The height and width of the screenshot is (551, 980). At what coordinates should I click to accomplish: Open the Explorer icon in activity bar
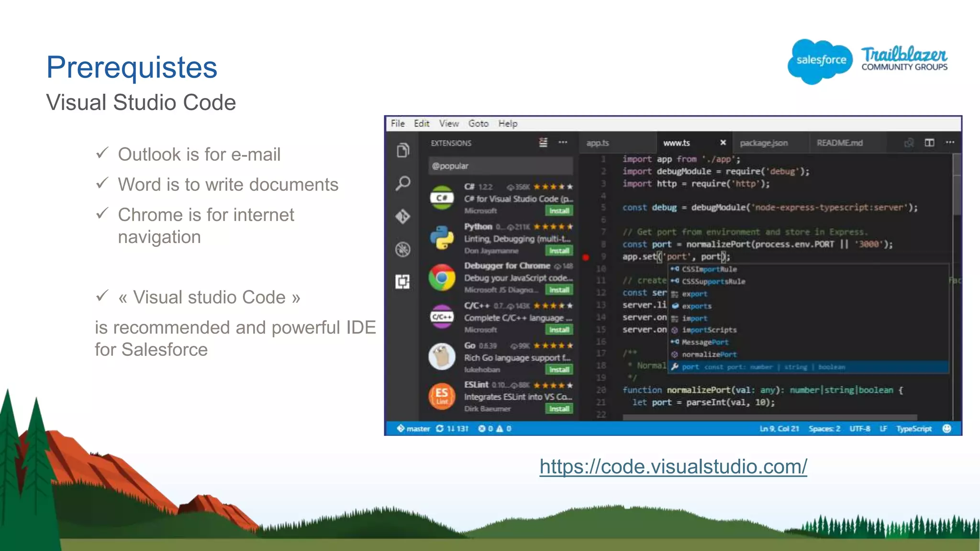click(x=403, y=151)
